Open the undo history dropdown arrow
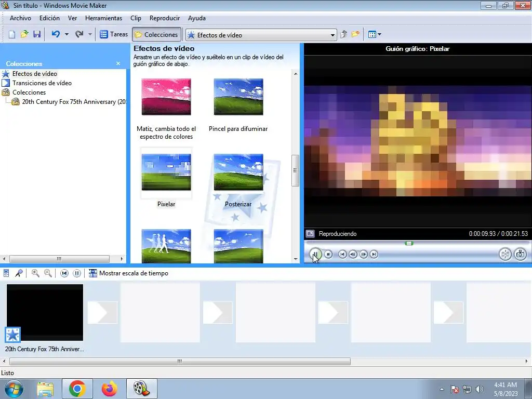Screen dimensions: 532x399 [66, 34]
